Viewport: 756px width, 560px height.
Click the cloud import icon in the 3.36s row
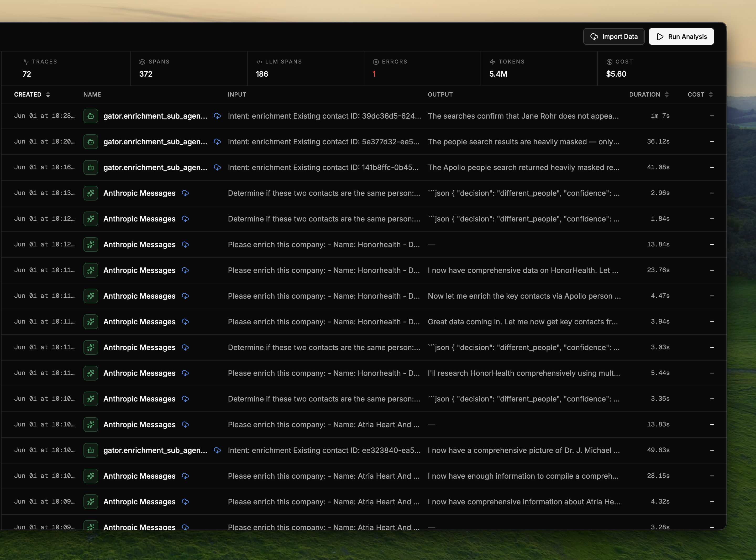(x=185, y=399)
